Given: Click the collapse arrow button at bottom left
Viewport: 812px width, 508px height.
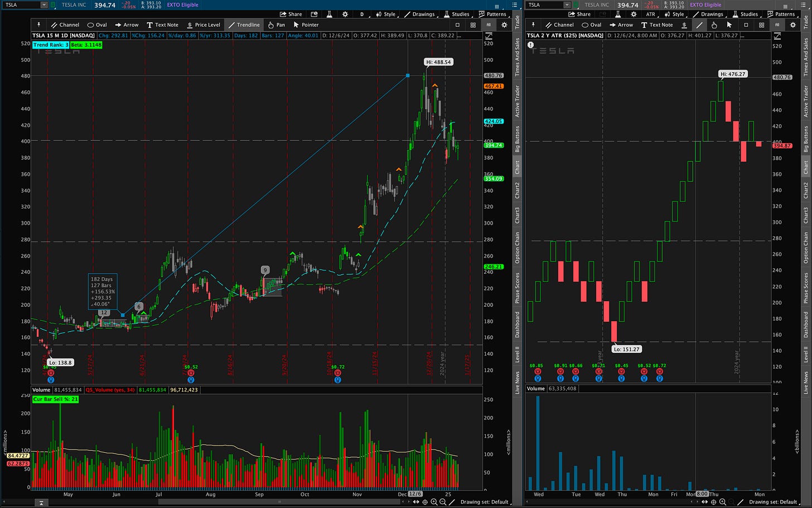Looking at the screenshot, I should [41, 503].
